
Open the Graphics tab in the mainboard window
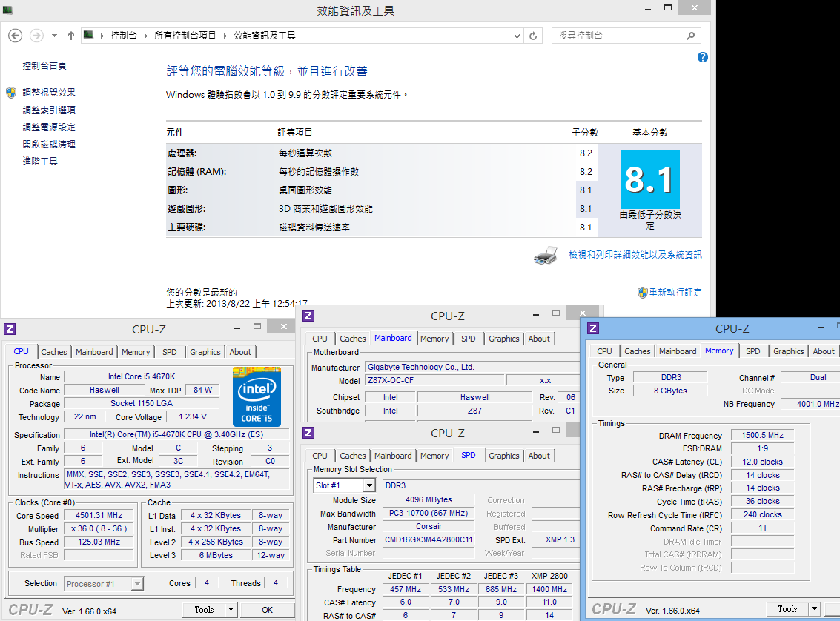point(503,339)
